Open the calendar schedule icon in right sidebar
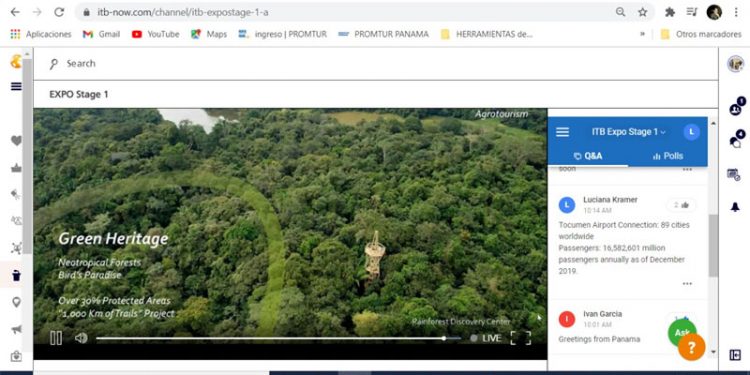The image size is (750, 375). [x=734, y=174]
